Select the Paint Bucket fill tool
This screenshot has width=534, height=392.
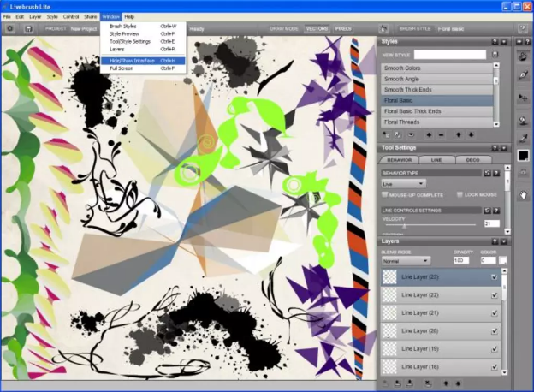tap(523, 120)
